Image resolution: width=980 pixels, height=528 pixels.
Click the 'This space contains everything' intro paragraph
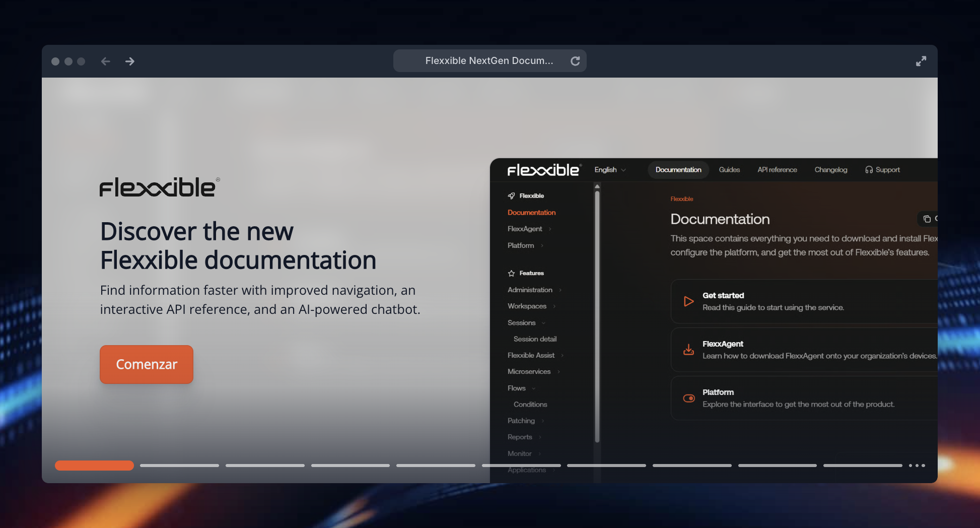pyautogui.click(x=804, y=245)
